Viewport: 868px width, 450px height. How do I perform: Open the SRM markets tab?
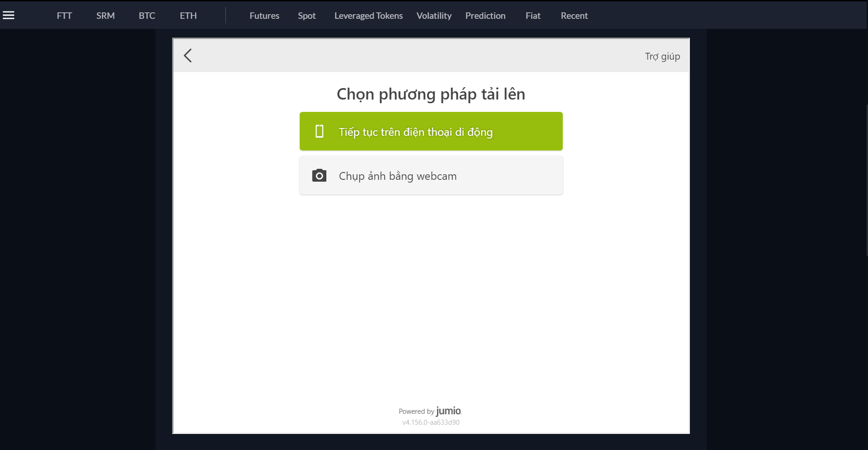tap(106, 16)
